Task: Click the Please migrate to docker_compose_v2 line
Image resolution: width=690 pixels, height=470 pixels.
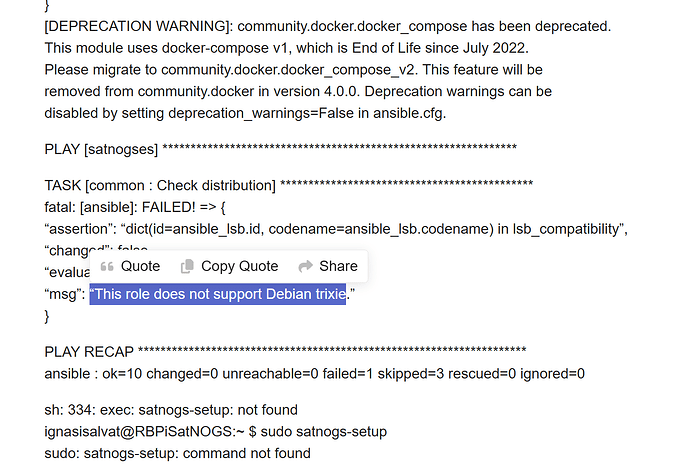Action: pos(293,70)
